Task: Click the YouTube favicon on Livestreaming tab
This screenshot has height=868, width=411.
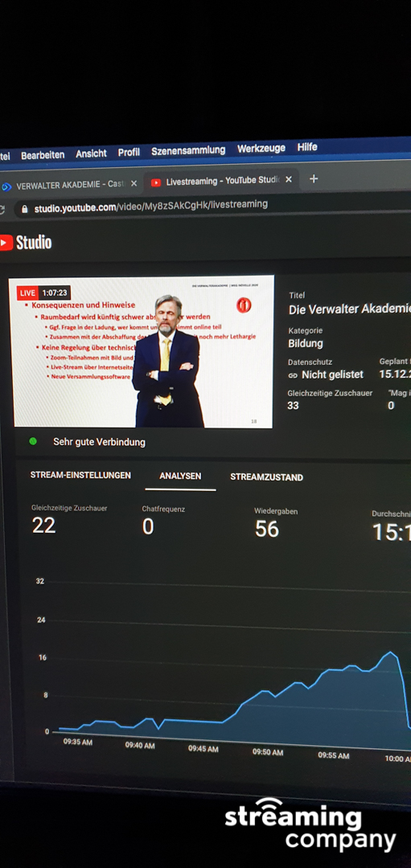Action: 156,182
